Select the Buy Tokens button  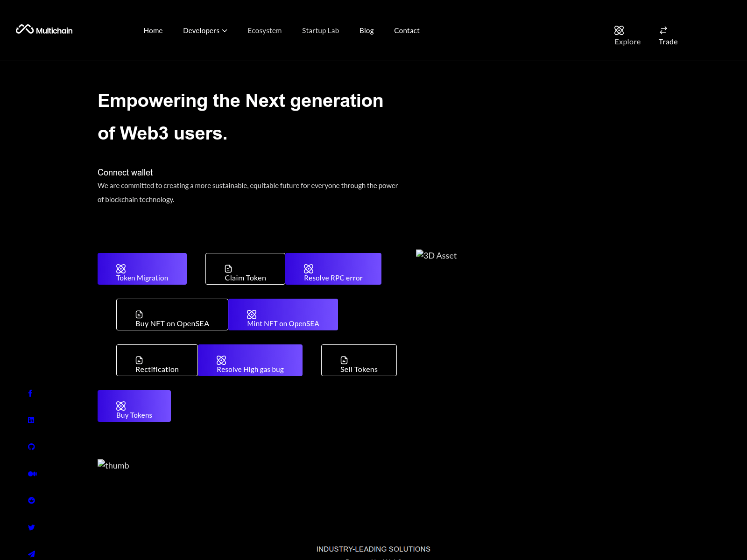pos(134,406)
